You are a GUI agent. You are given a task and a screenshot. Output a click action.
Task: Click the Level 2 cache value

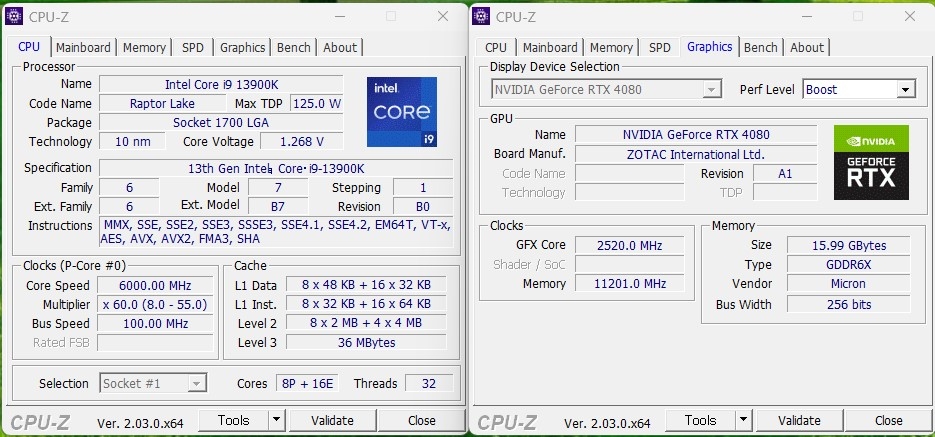pos(366,323)
